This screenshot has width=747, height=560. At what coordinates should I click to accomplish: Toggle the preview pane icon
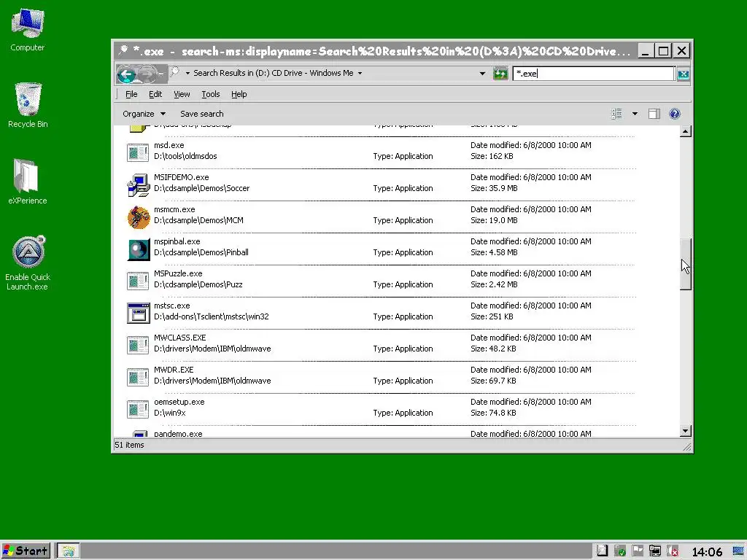[x=654, y=114]
